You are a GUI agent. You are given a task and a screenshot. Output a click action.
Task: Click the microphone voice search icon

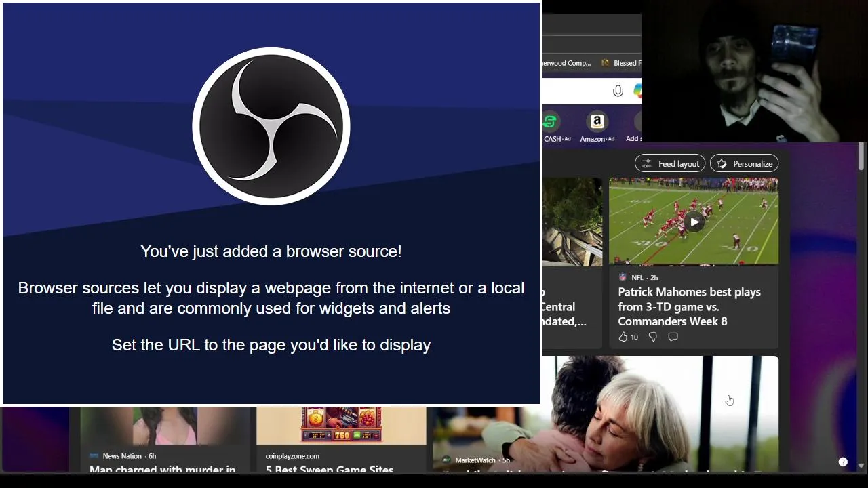pyautogui.click(x=618, y=91)
